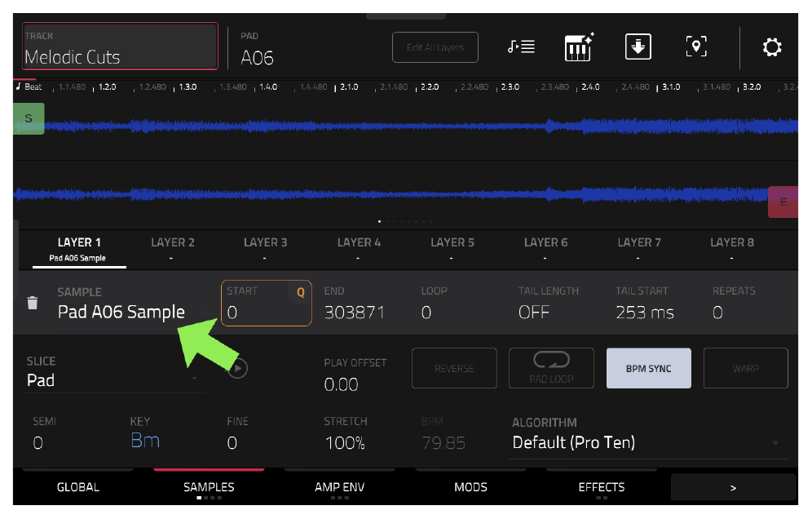Switch to the Layer 2 tab

tap(173, 250)
